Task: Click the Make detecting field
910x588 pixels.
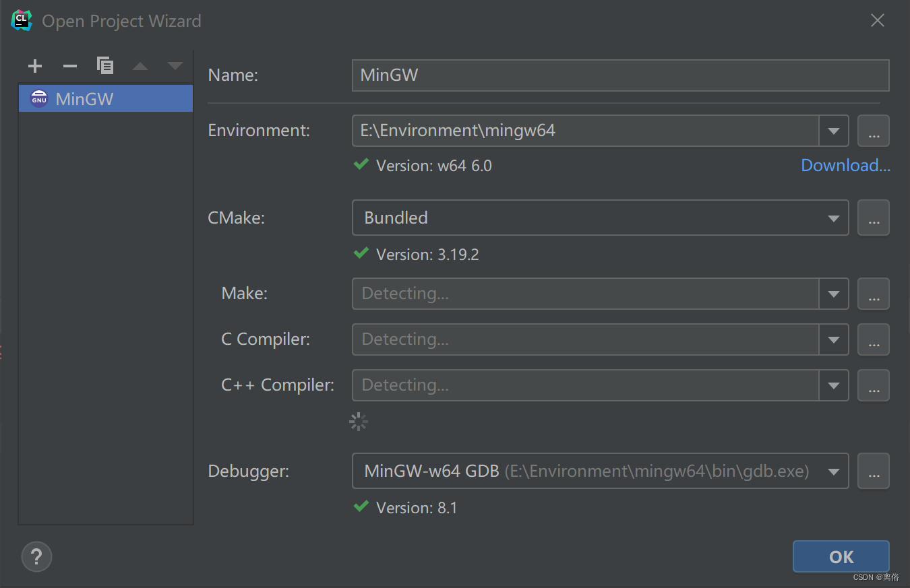Action: 585,294
